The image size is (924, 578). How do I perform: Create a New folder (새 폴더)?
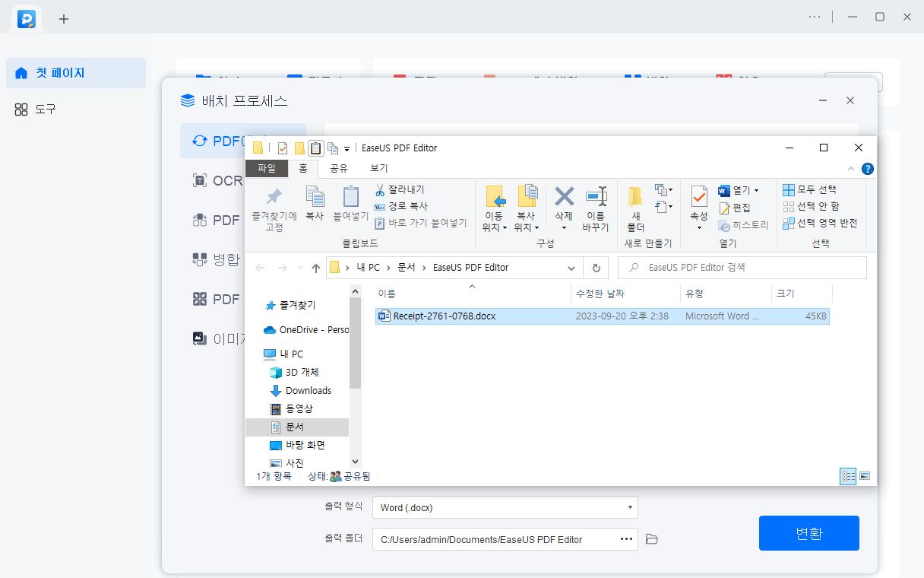coord(635,208)
